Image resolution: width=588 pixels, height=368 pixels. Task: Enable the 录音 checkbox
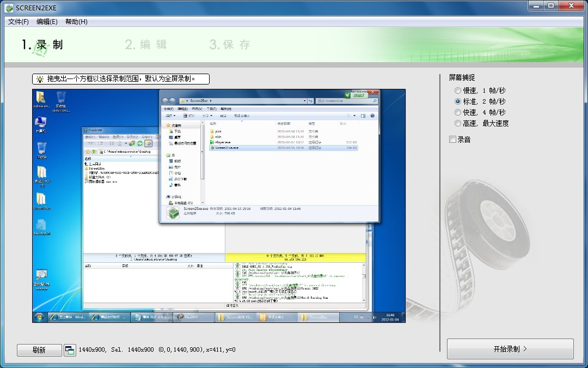(452, 140)
